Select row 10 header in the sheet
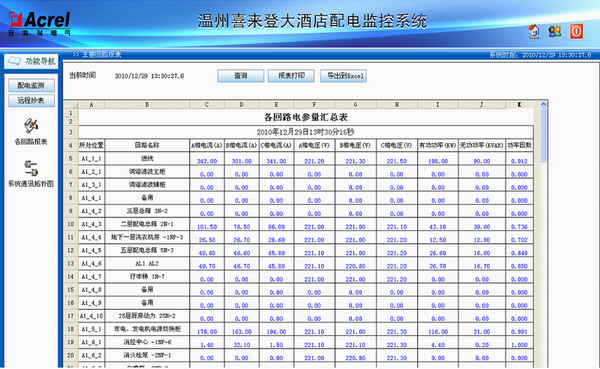Viewport: 600px width, 369px height. tap(71, 224)
